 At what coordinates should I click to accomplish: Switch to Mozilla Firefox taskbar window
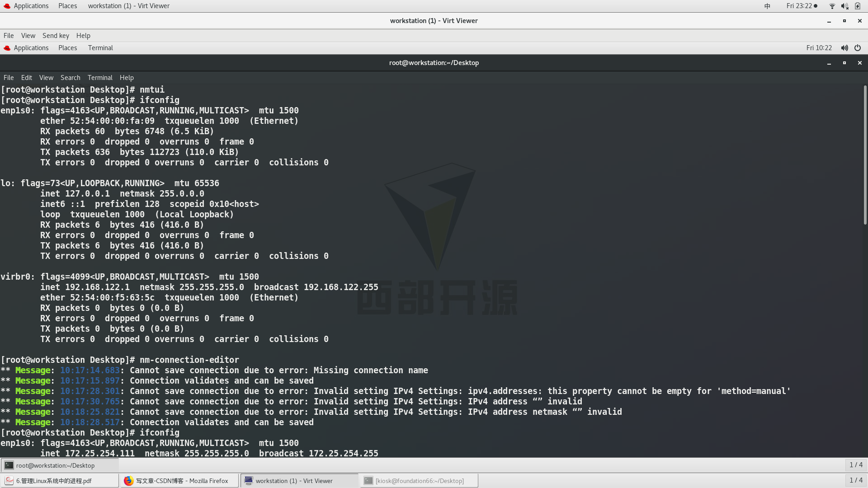click(179, 481)
